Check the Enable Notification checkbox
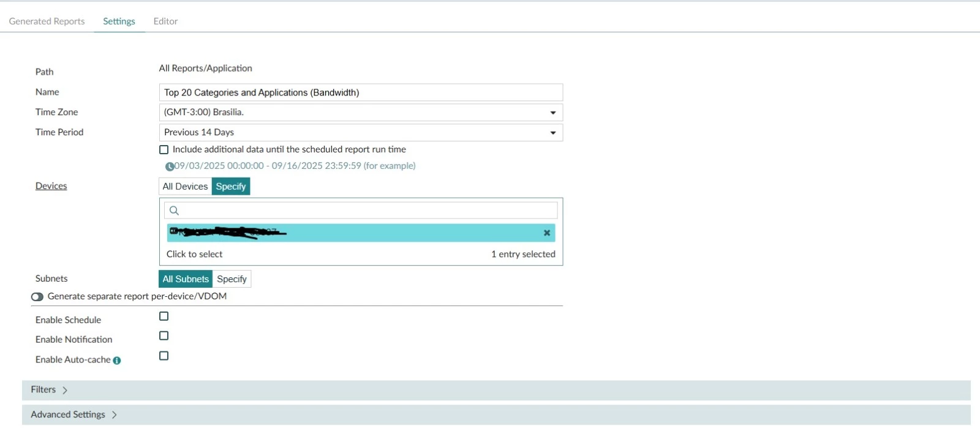The height and width of the screenshot is (445, 980). click(x=164, y=336)
